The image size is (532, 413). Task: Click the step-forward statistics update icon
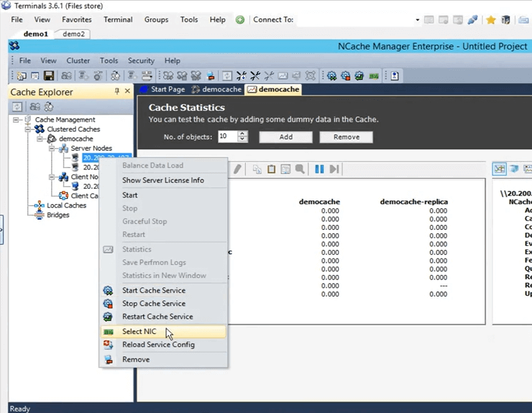click(334, 169)
